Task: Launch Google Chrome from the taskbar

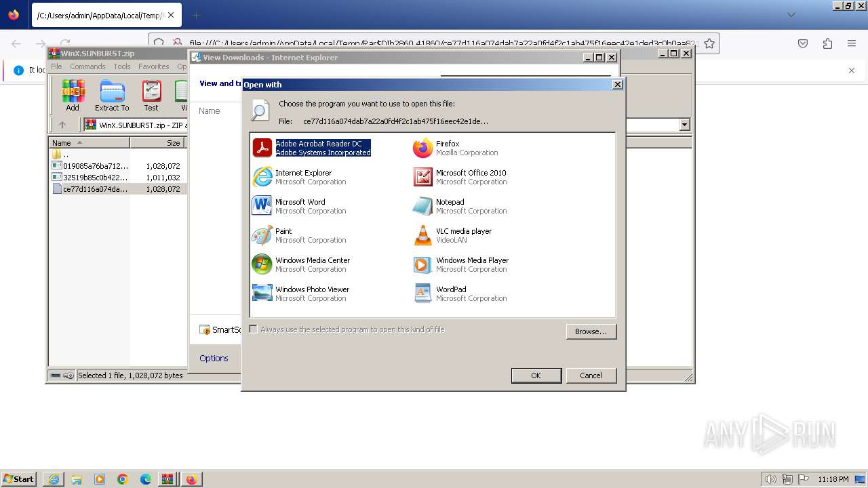Action: click(x=123, y=479)
